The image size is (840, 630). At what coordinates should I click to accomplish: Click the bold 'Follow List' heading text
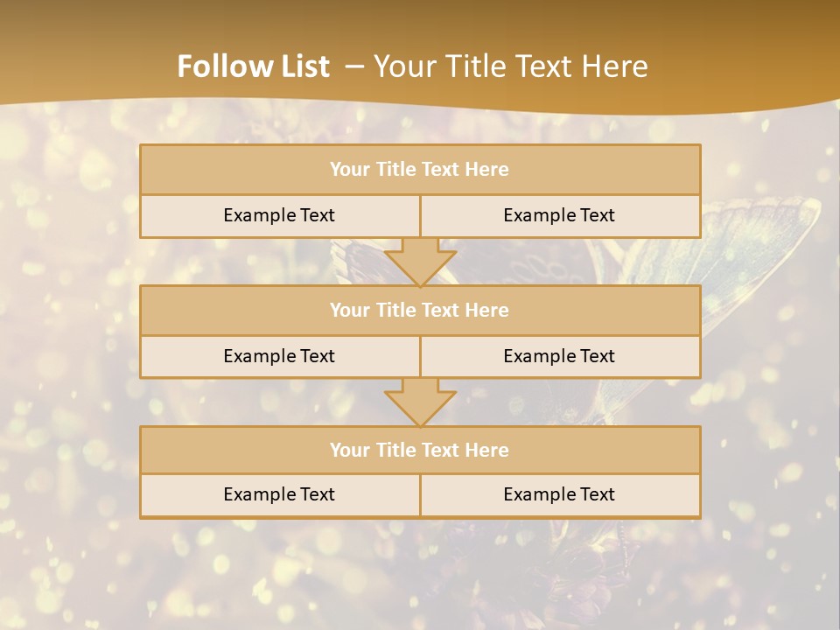click(254, 66)
